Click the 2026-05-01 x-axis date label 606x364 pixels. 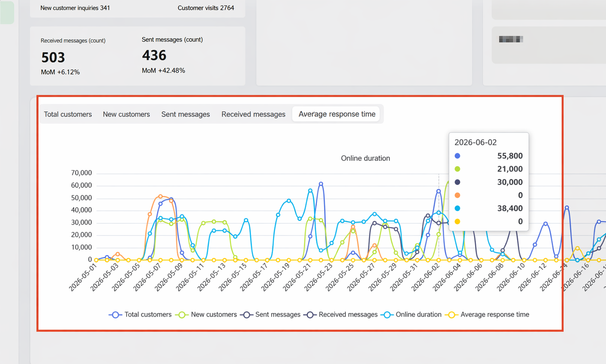click(x=82, y=277)
